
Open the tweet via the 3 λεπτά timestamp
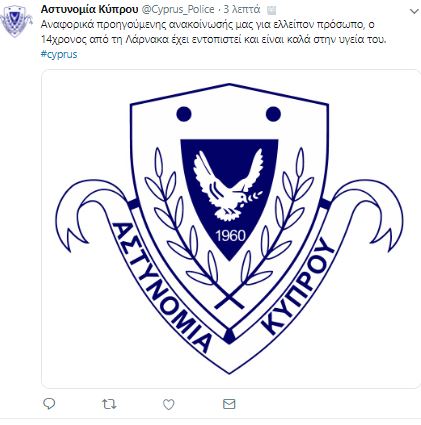[242, 10]
